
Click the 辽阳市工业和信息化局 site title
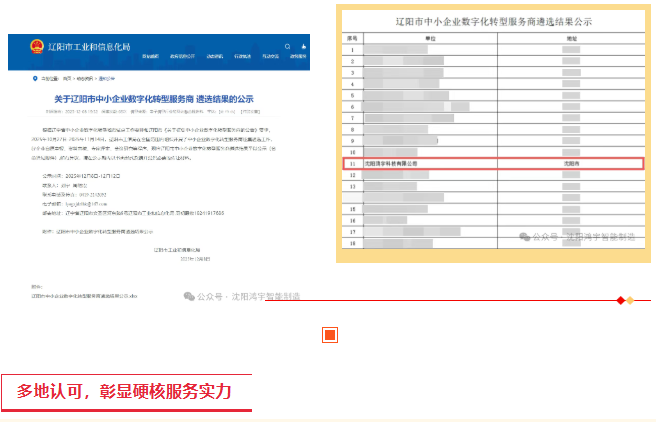pos(90,47)
